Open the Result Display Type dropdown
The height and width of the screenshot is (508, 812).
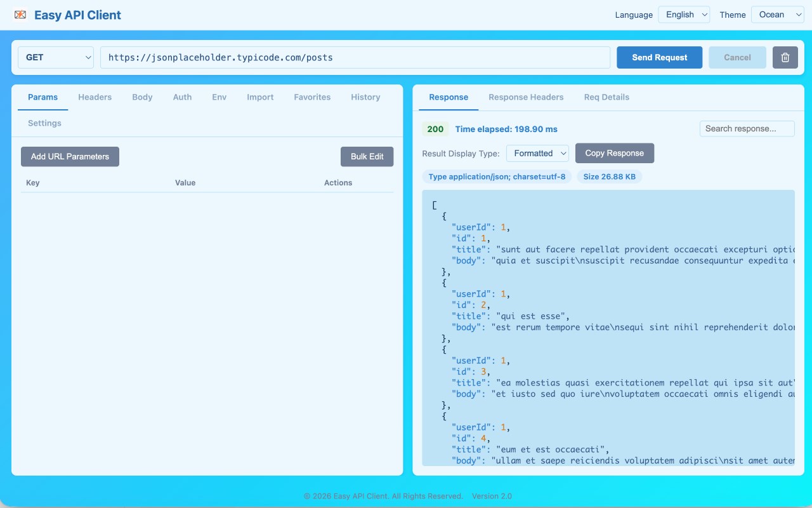tap(537, 153)
